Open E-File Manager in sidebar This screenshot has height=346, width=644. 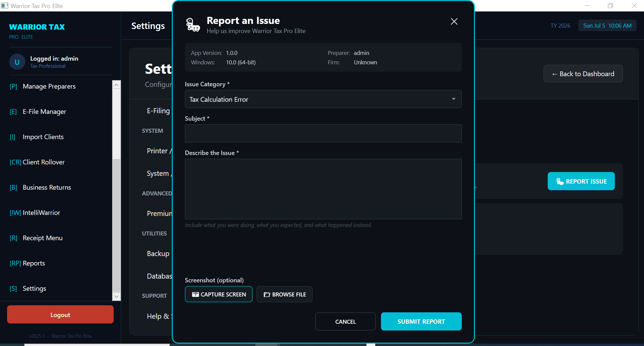56,112
